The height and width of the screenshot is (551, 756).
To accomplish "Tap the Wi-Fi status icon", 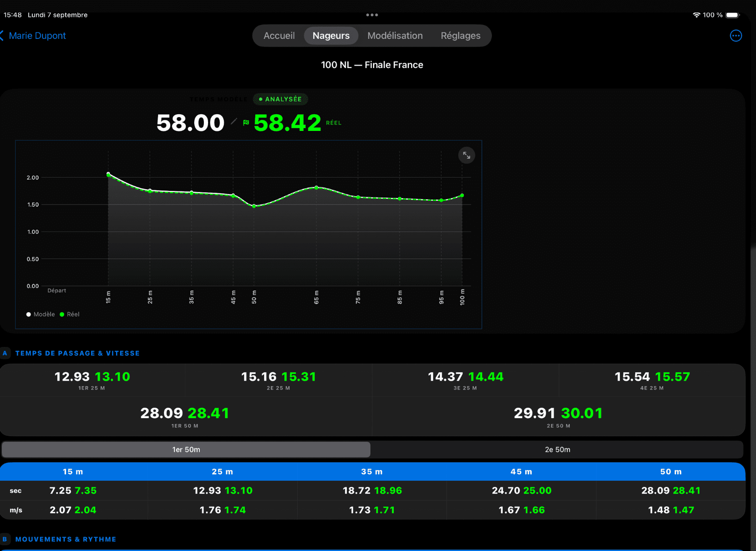I will [x=696, y=15].
